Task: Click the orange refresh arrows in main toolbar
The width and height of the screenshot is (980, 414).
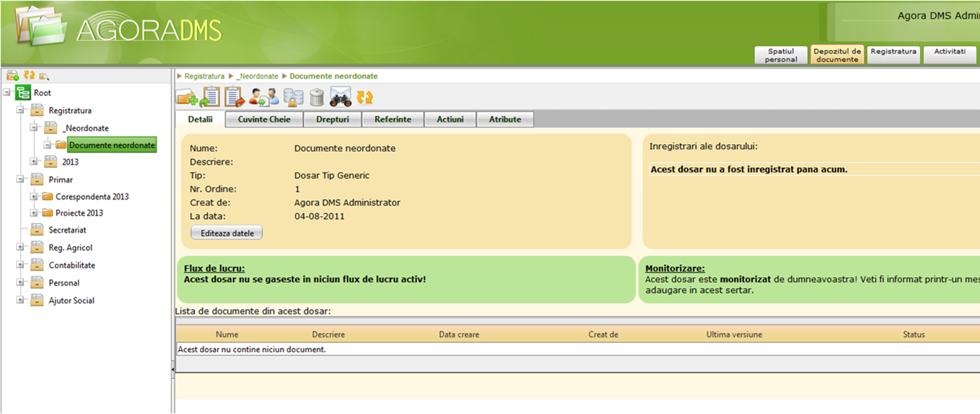Action: 365,97
